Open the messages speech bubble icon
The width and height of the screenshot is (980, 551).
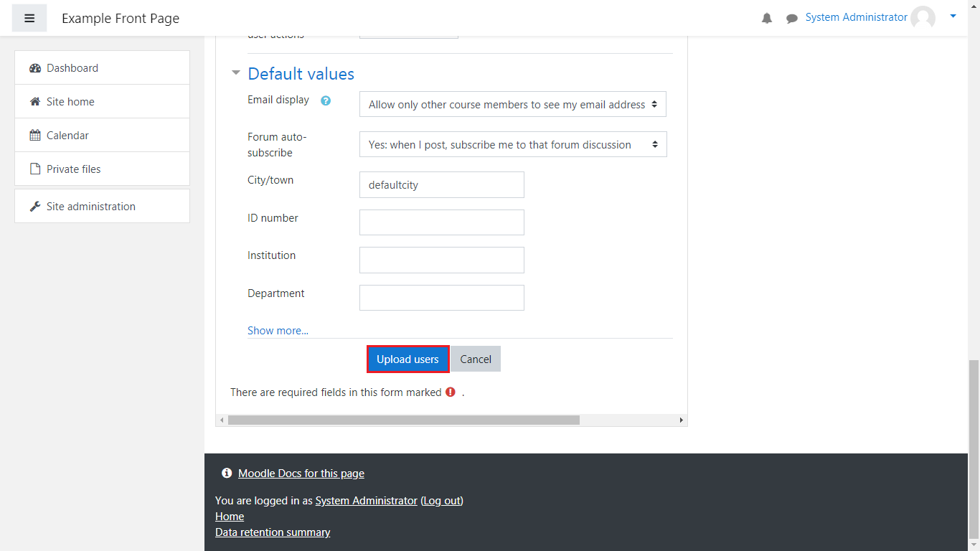pyautogui.click(x=791, y=19)
